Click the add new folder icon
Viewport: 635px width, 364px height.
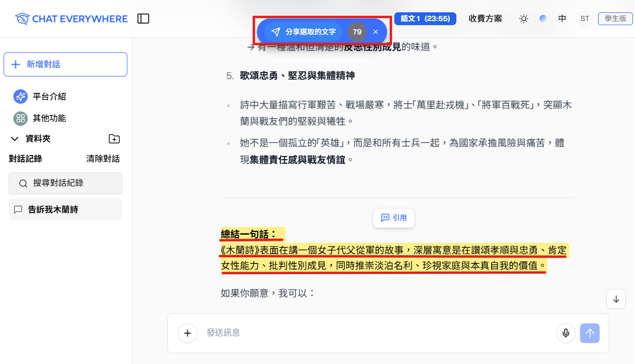[x=114, y=139]
